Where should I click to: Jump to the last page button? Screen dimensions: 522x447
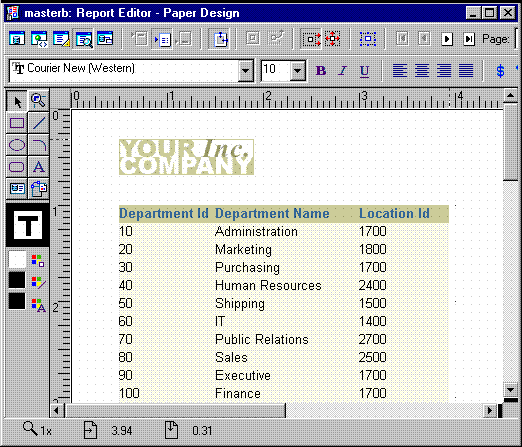coord(469,39)
